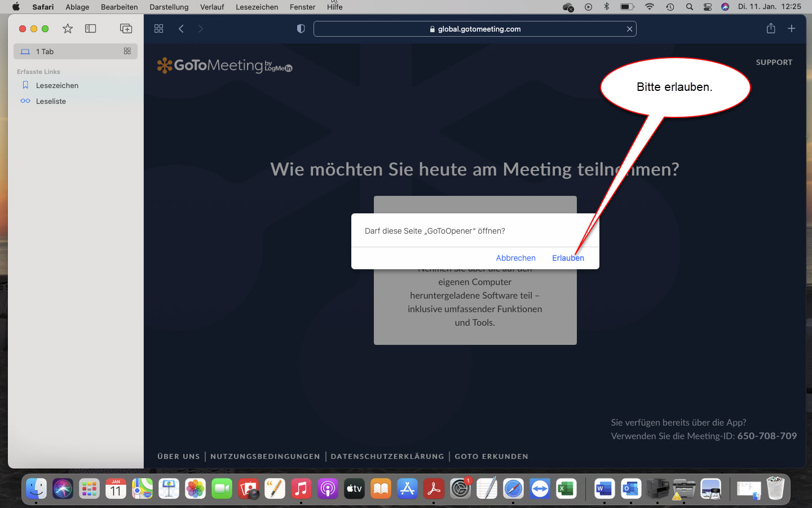
Task: Go back with the Safari back arrow
Action: click(181, 29)
